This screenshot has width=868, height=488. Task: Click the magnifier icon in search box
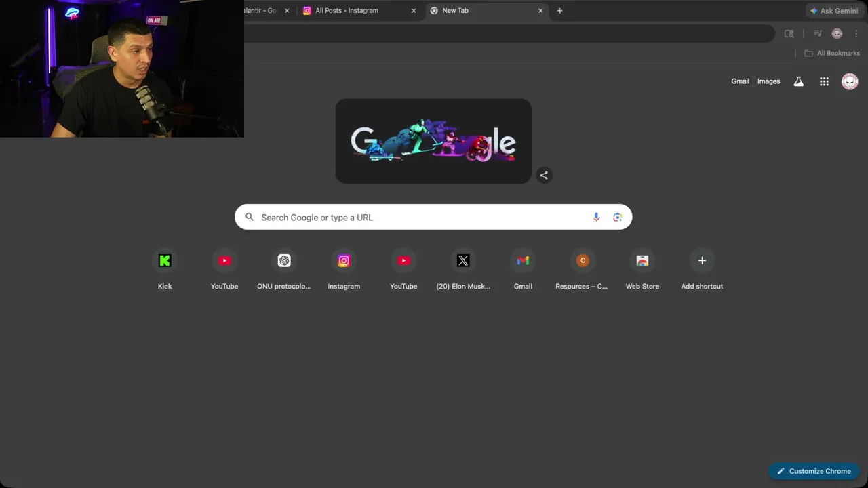[250, 217]
